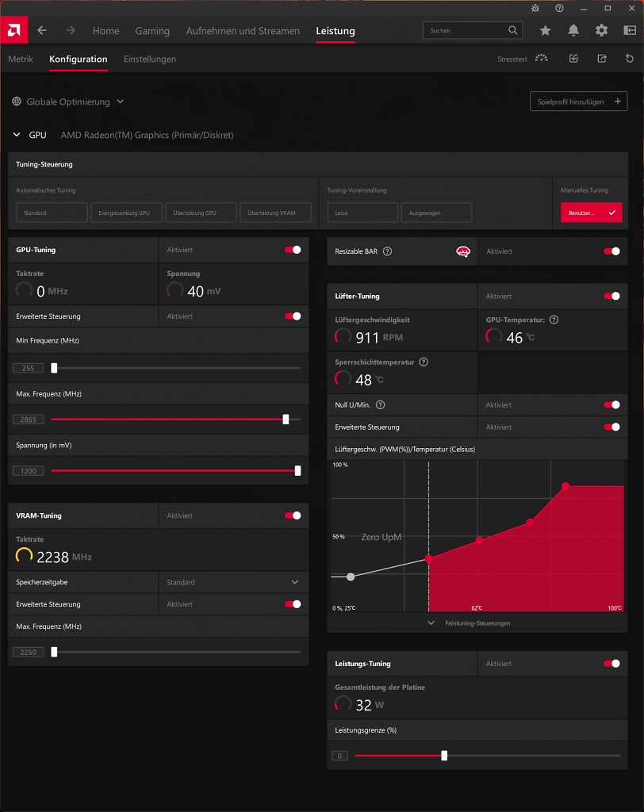Click the Spannung slider handle
This screenshot has height=812, width=644.
[297, 471]
